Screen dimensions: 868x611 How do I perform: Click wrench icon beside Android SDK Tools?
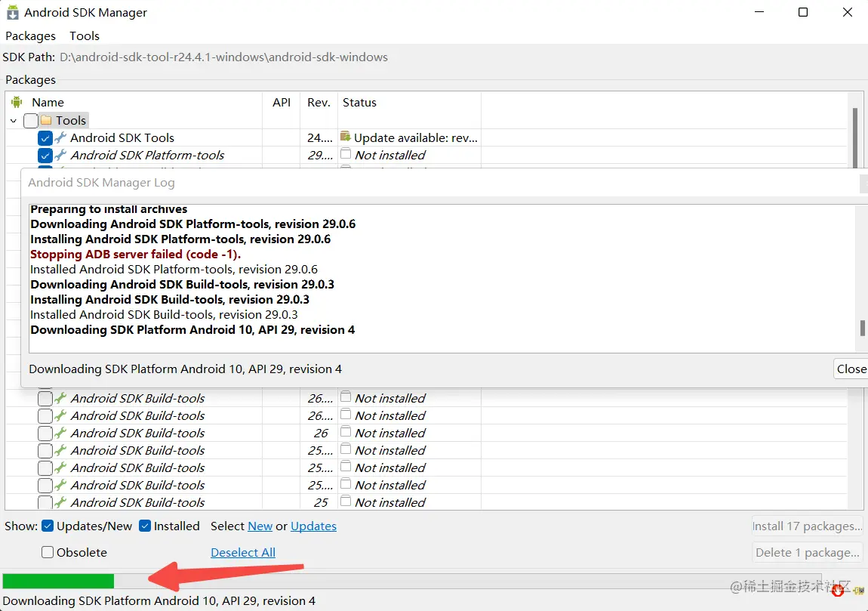click(61, 137)
